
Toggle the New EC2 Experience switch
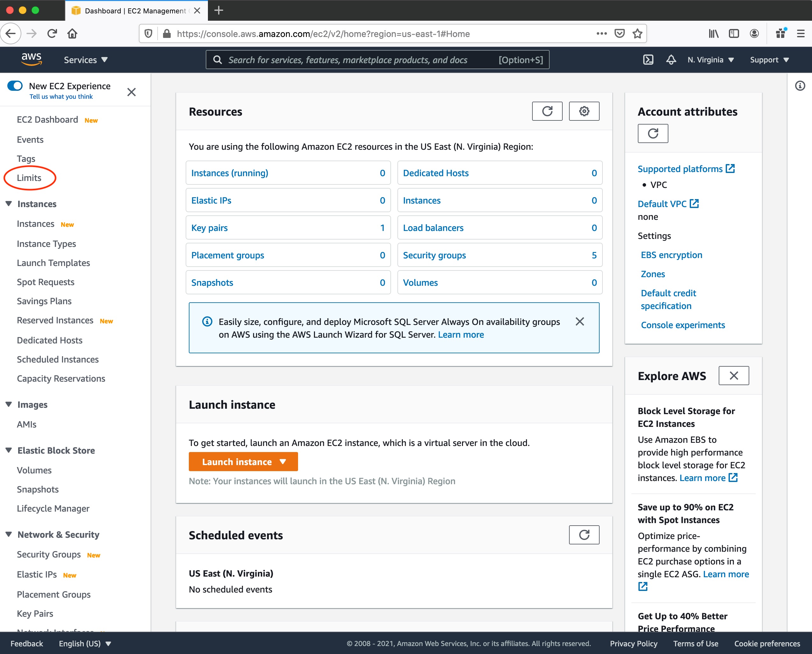pyautogui.click(x=15, y=85)
